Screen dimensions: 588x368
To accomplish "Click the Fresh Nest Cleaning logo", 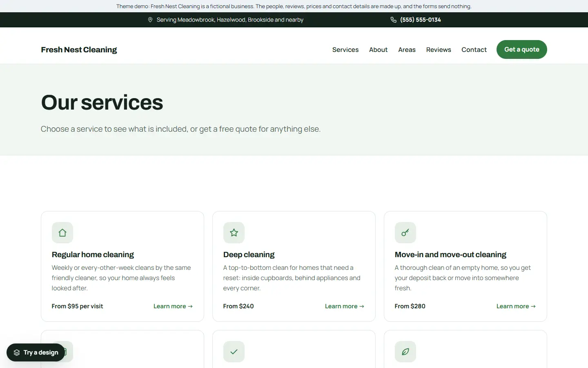I will pos(79,49).
